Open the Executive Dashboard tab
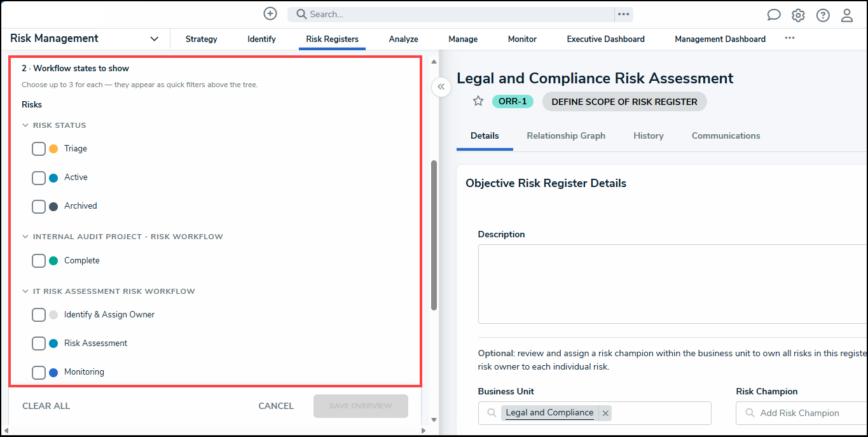The height and width of the screenshot is (437, 868). pos(605,39)
